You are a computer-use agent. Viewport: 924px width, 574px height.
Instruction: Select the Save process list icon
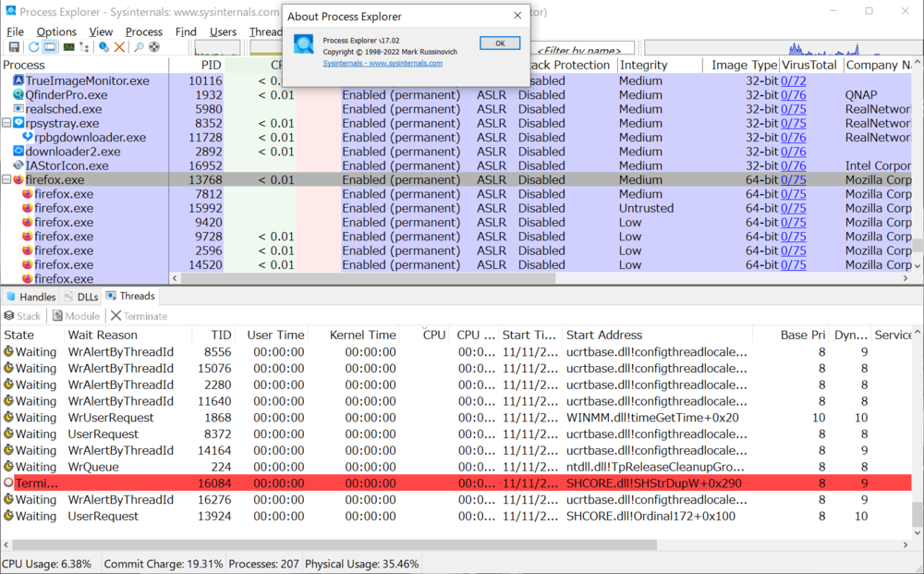(x=16, y=47)
